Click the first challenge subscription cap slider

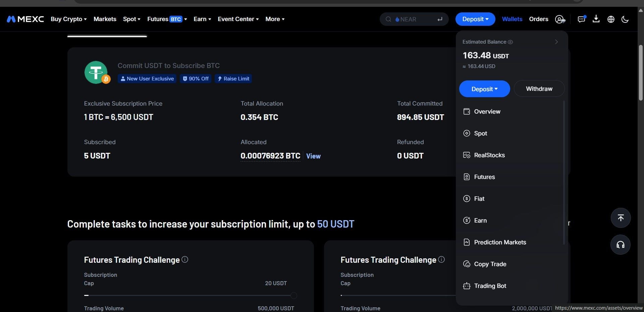(191, 295)
